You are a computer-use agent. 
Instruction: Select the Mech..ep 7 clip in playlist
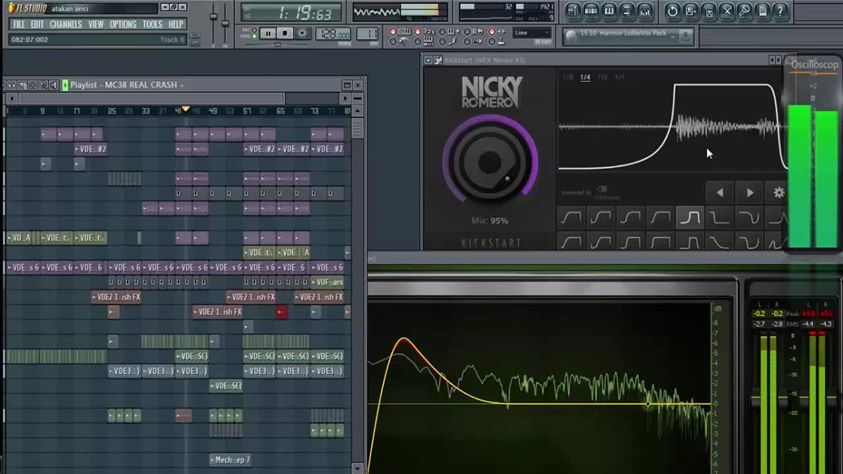pos(230,460)
